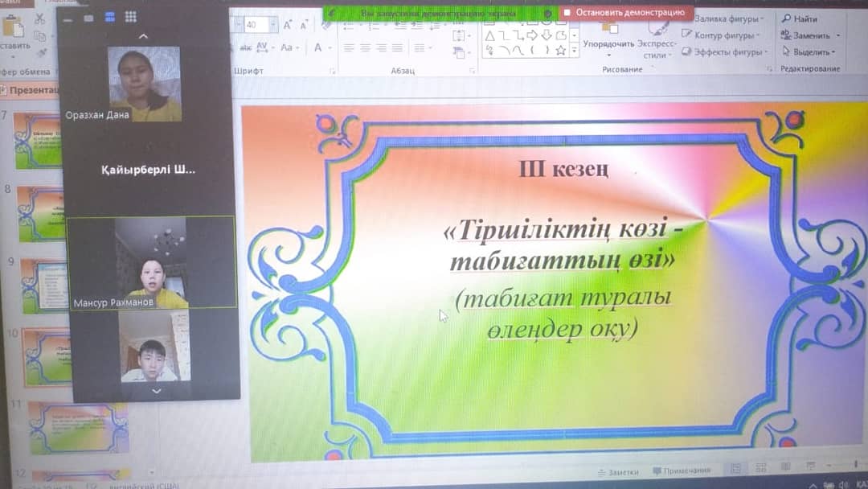This screenshot has width=868, height=489.
Task: Toggle the Примечания comments pane
Action: pos(682,471)
